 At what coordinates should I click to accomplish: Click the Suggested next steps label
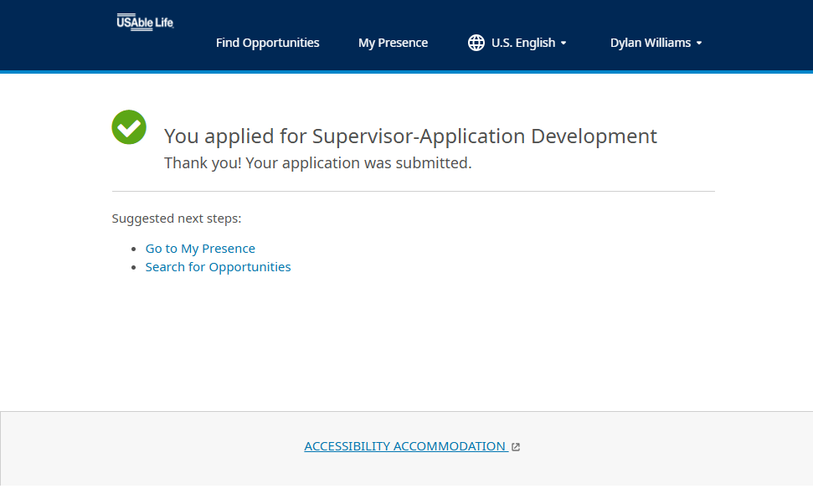coord(177,219)
